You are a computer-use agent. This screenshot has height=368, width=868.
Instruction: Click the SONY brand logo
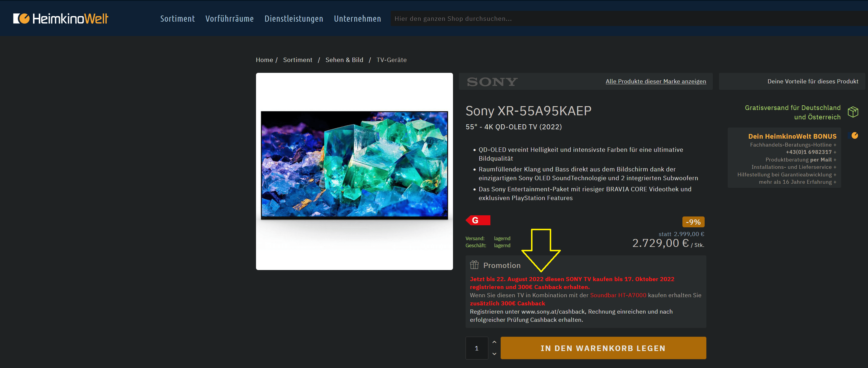coord(492,82)
